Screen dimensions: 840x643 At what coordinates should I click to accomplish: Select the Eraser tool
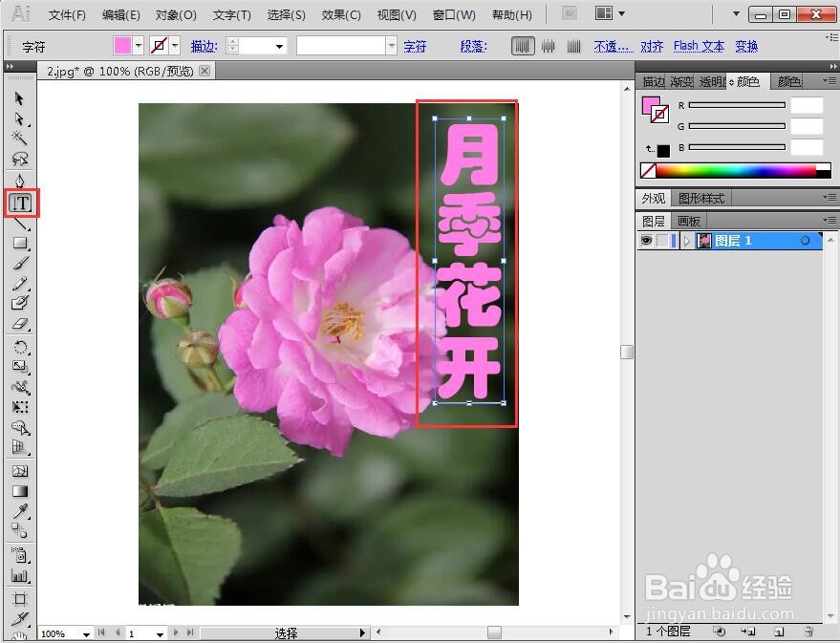pyautogui.click(x=20, y=324)
